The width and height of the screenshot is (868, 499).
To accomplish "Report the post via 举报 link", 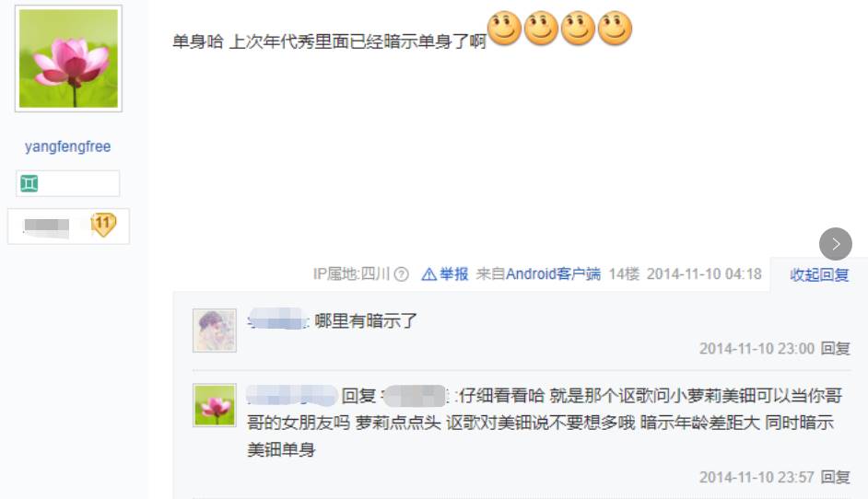I will pyautogui.click(x=454, y=274).
